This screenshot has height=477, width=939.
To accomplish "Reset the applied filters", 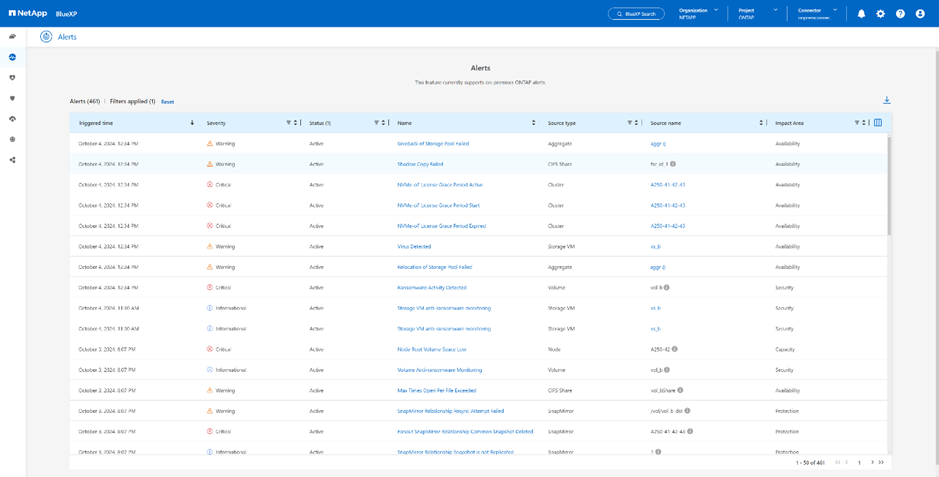I will click(x=167, y=102).
